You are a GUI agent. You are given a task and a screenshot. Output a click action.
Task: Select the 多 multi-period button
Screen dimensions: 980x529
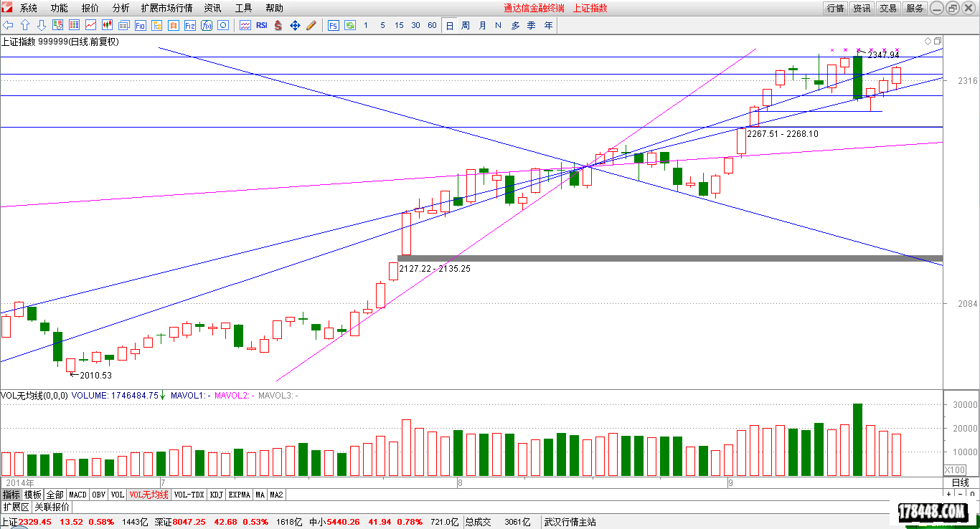(x=515, y=25)
